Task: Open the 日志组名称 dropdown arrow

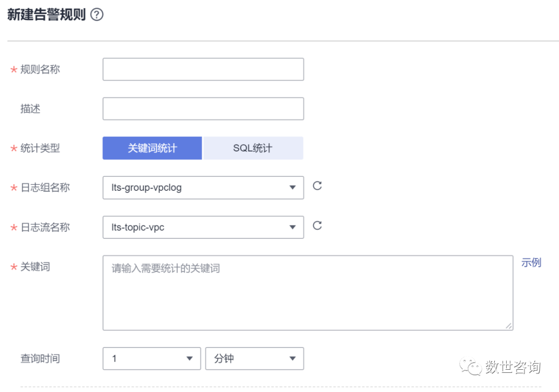Action: 293,187
